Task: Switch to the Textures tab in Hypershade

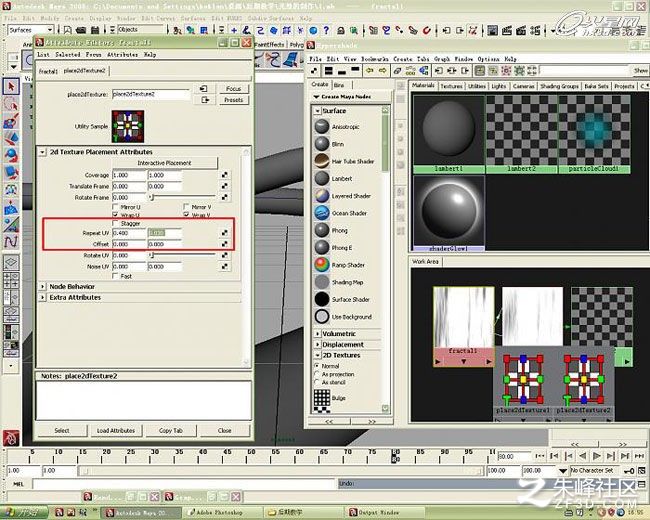Action: tap(451, 86)
